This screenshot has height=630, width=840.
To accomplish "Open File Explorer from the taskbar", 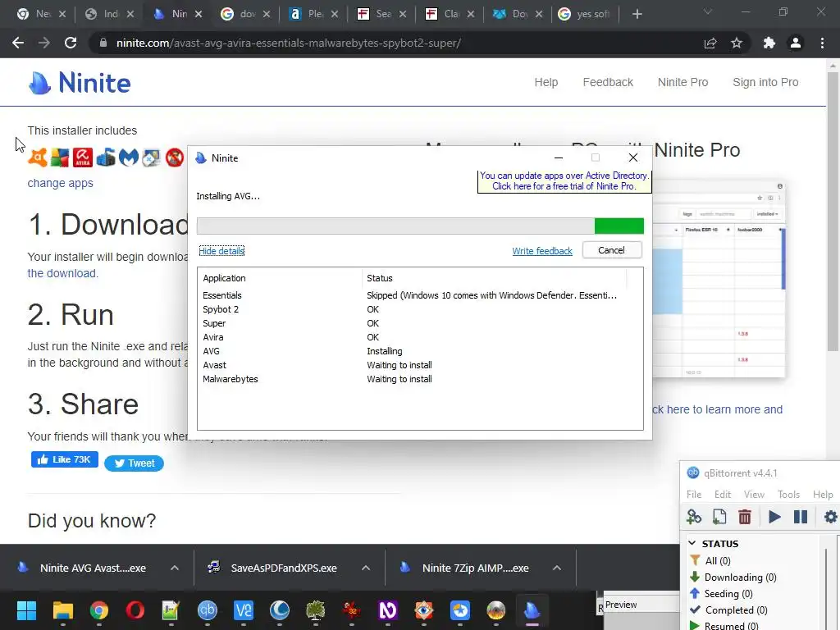I will coord(62,610).
